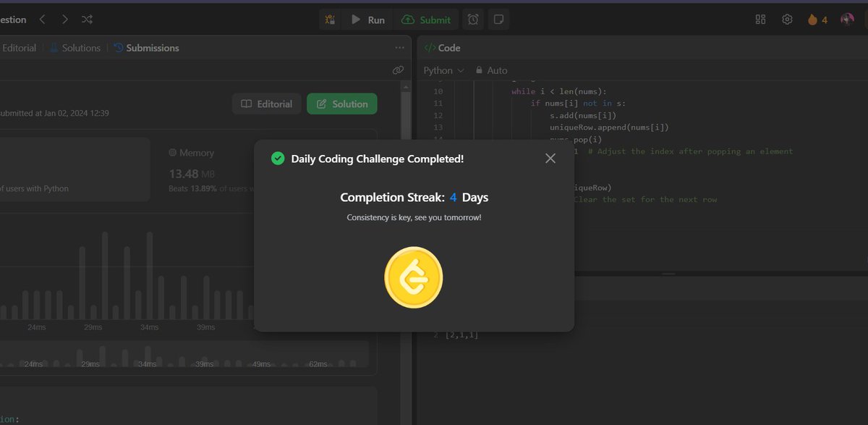Click code line 's.add(nums[i])'
868x425 pixels.
click(583, 115)
